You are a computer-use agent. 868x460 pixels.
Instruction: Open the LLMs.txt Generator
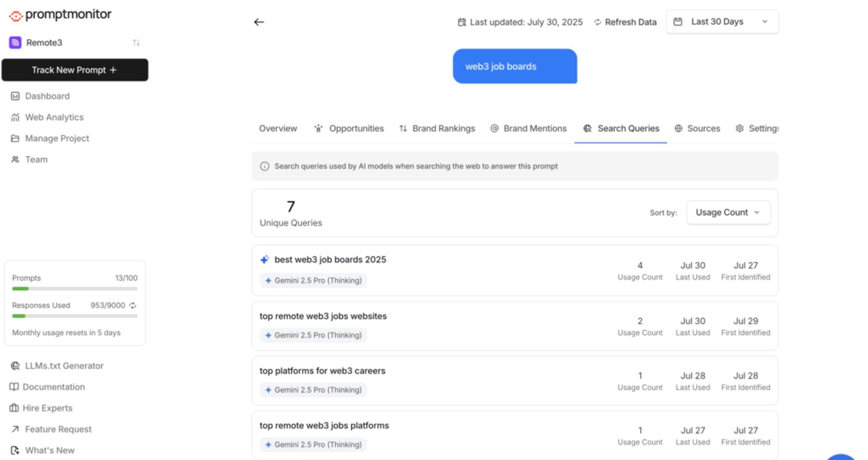(57, 366)
